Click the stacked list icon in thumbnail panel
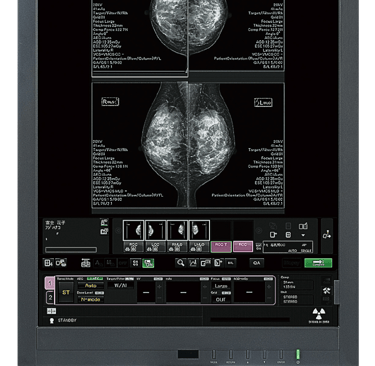 click(x=288, y=235)
